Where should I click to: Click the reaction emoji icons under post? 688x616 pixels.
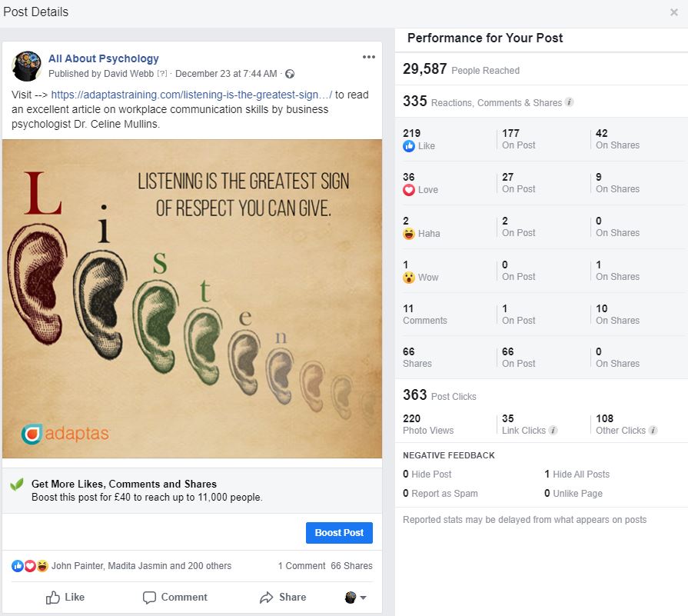30,566
